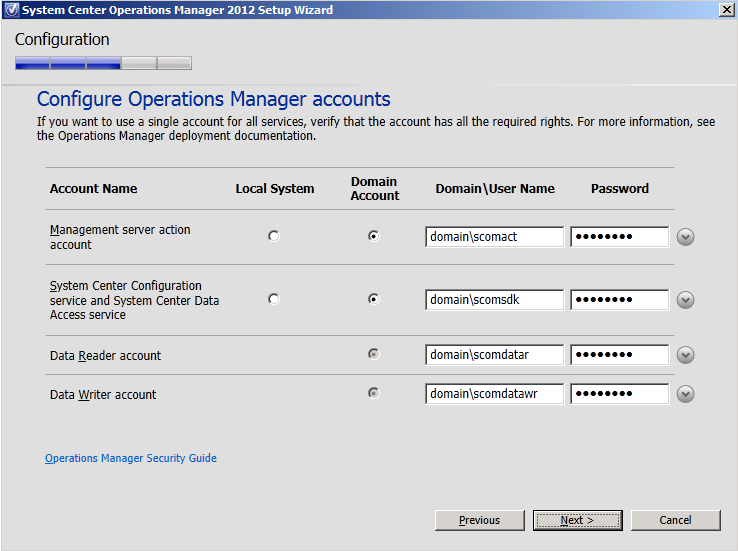Click the Domain Account column header

pos(375,189)
